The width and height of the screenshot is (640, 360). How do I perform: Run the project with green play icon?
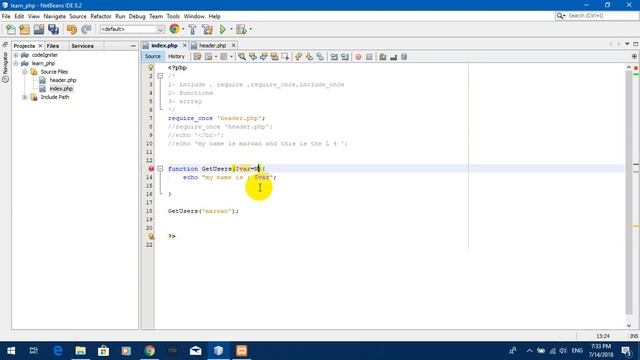click(x=223, y=29)
